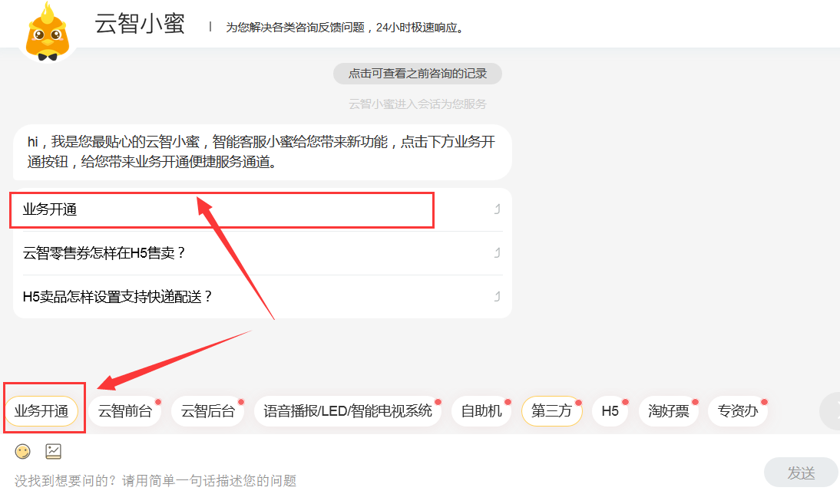This screenshot has height=504, width=840.
Task: Select the 云智前台 category chip
Action: (125, 411)
